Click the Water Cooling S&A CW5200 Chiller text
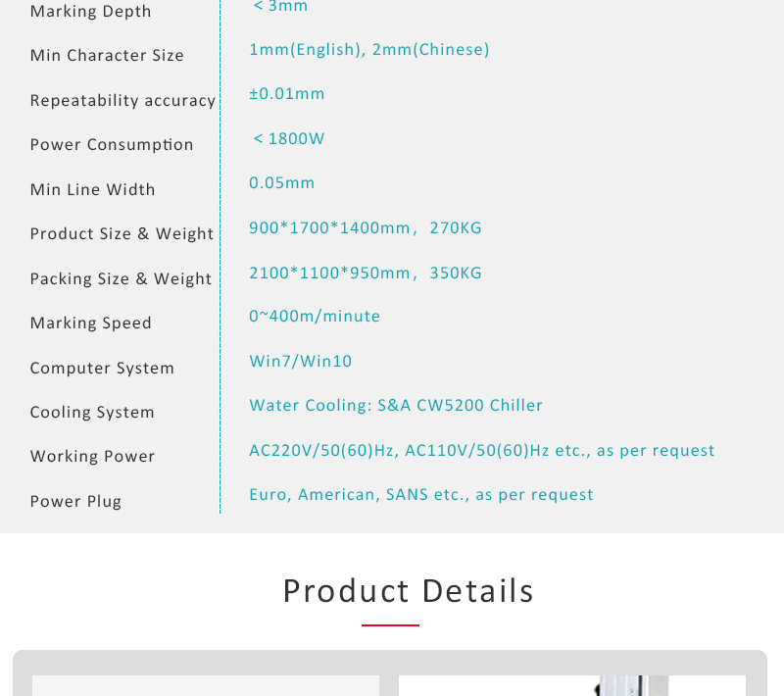Screen dimensions: 784x696 tap(396, 405)
